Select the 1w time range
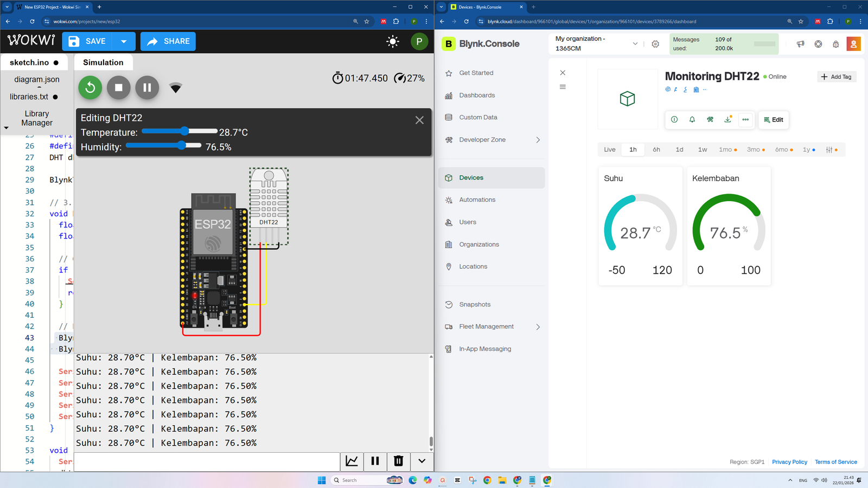 point(703,150)
